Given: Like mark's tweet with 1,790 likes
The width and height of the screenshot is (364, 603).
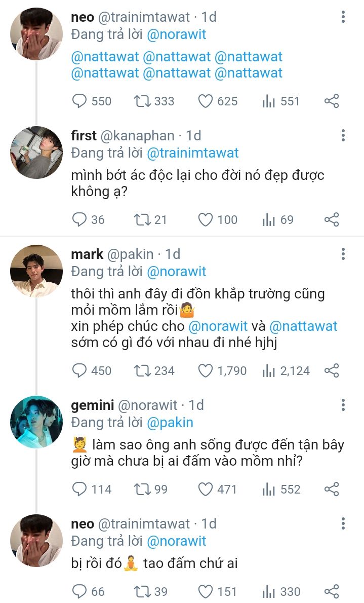Looking at the screenshot, I should [205, 371].
